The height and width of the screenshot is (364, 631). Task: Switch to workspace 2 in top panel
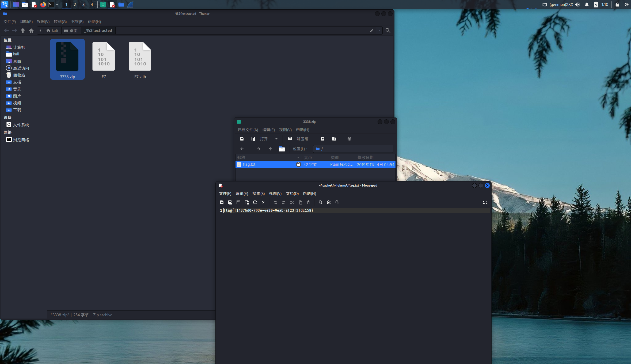pos(75,5)
